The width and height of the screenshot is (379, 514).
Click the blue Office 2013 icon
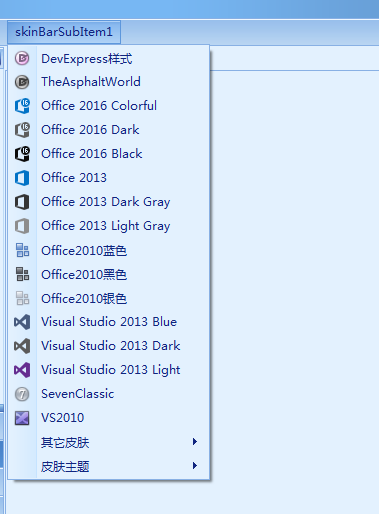(22, 178)
